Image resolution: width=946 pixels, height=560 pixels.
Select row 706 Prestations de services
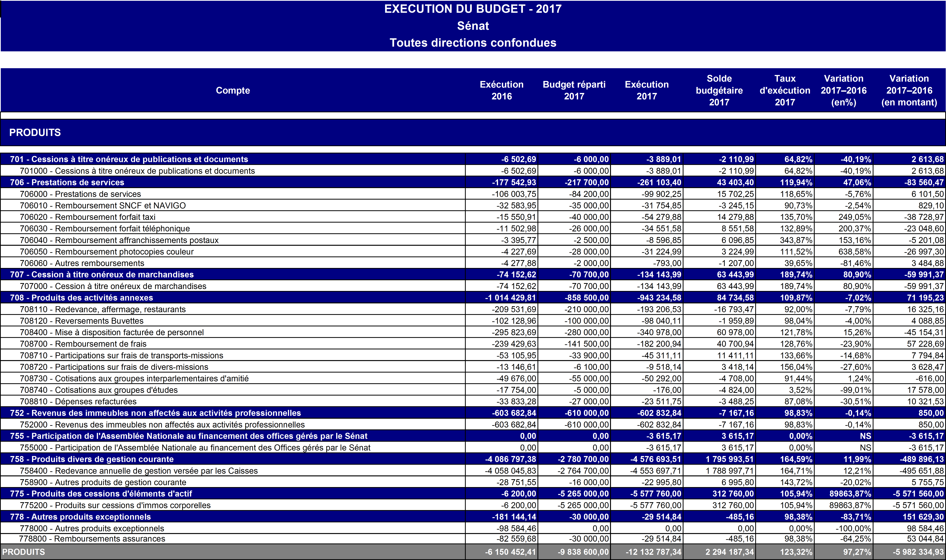(67, 182)
